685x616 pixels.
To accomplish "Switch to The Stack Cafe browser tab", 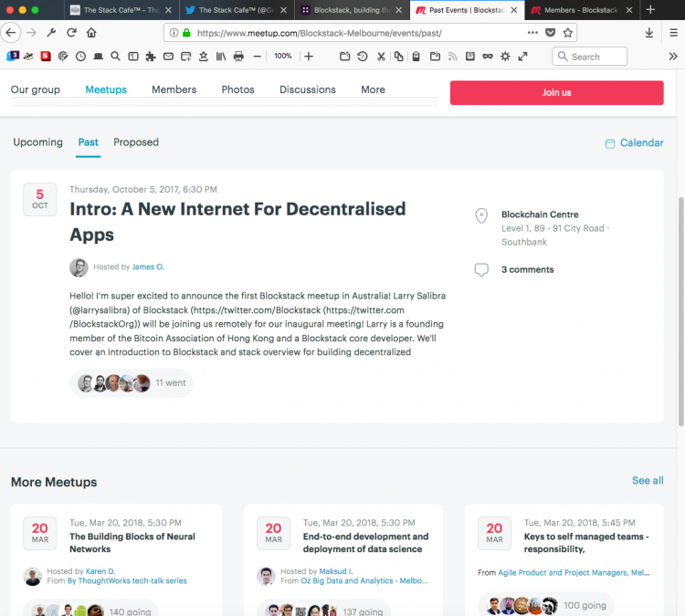I will (x=120, y=10).
